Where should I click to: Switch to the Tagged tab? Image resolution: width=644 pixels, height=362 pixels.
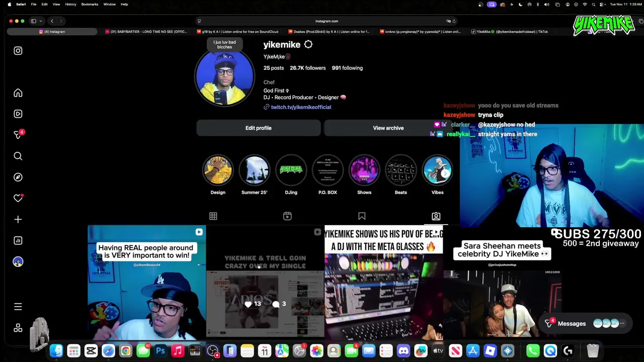point(436,216)
